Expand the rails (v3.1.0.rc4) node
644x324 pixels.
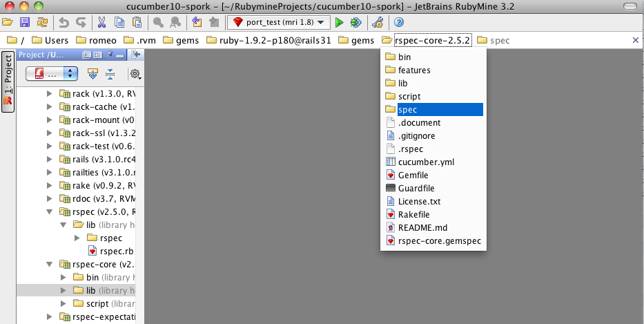(49, 160)
